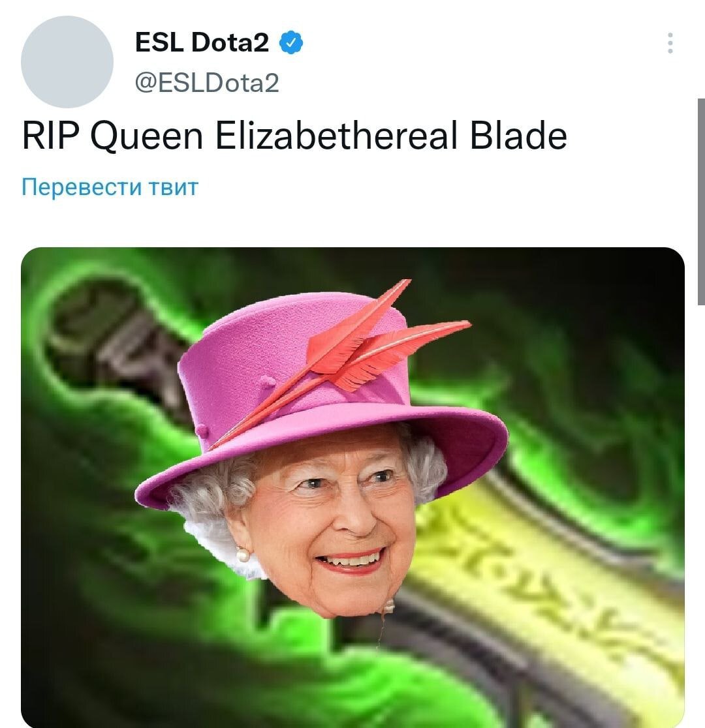Viewport: 705px width, 728px height.
Task: Open the ESL Dota2 profile avatar
Action: coord(67,62)
